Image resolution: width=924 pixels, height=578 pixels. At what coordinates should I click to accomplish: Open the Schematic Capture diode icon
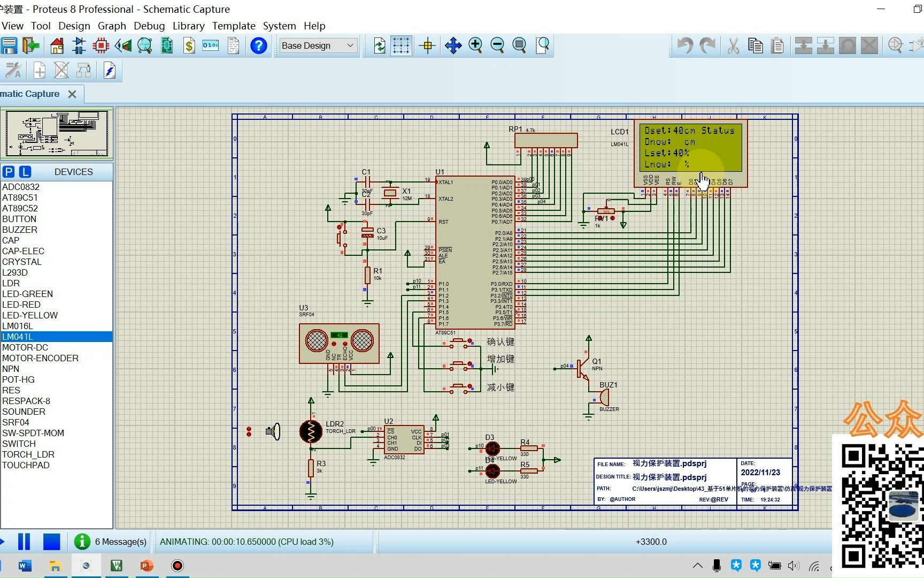79,45
